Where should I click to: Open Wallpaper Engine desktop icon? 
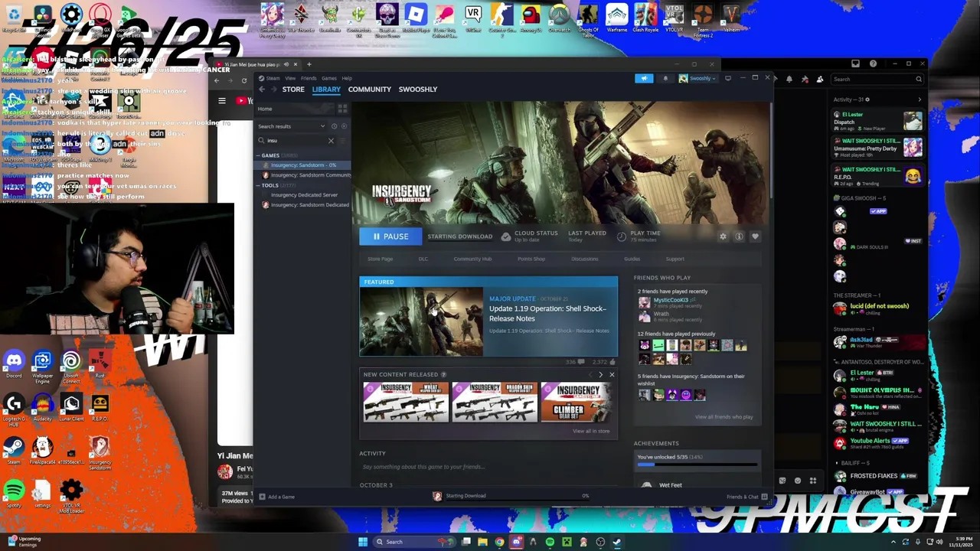pos(42,364)
